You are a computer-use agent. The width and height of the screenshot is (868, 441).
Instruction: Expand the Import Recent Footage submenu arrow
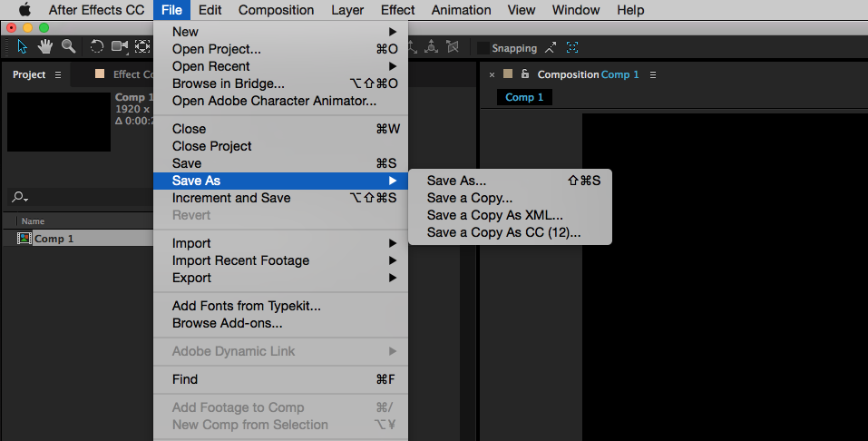pos(393,260)
